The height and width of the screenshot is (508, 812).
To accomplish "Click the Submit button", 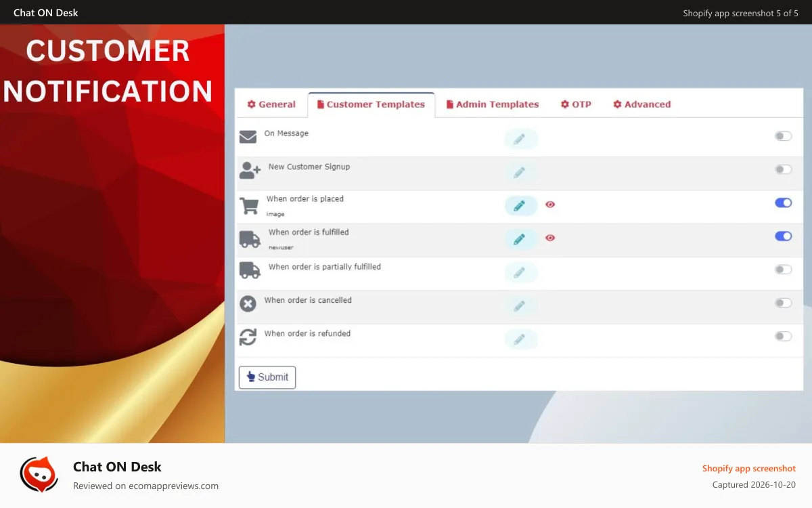I will [x=267, y=377].
